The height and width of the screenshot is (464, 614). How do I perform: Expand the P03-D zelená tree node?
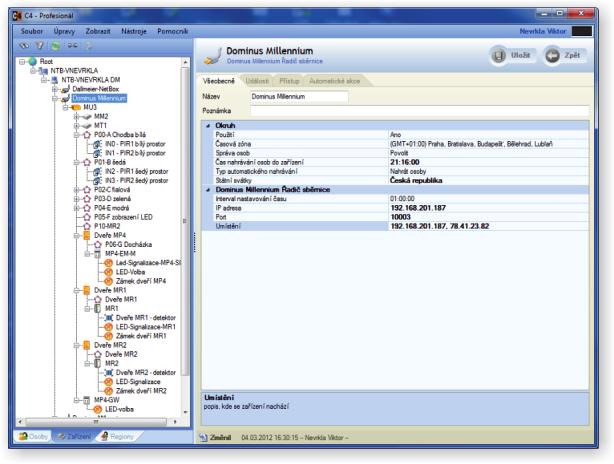77,199
